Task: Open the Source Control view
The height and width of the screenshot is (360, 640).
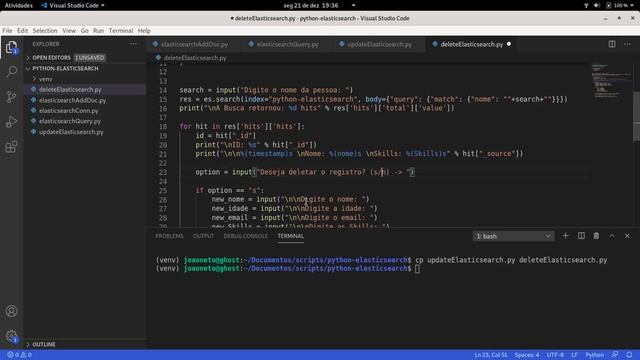Action: (x=11, y=97)
